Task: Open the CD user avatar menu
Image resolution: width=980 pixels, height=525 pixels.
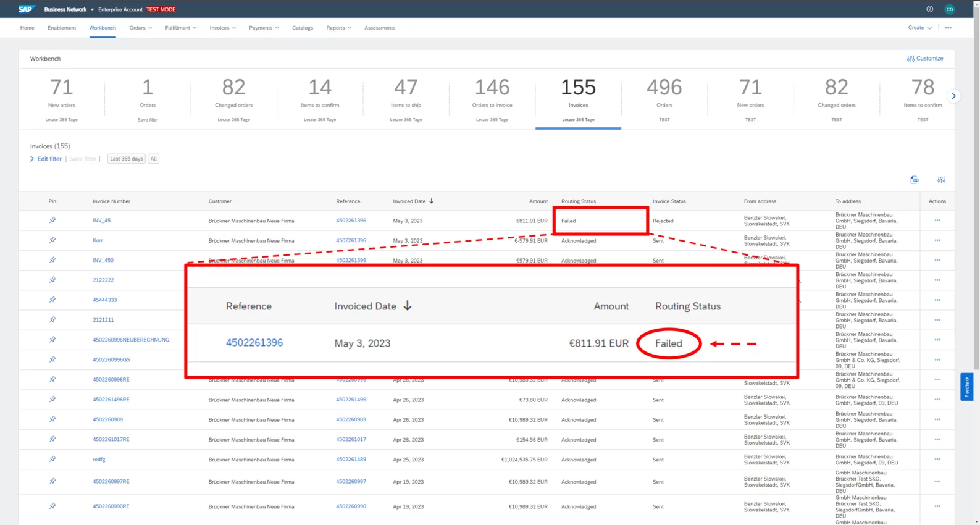Action: tap(949, 9)
